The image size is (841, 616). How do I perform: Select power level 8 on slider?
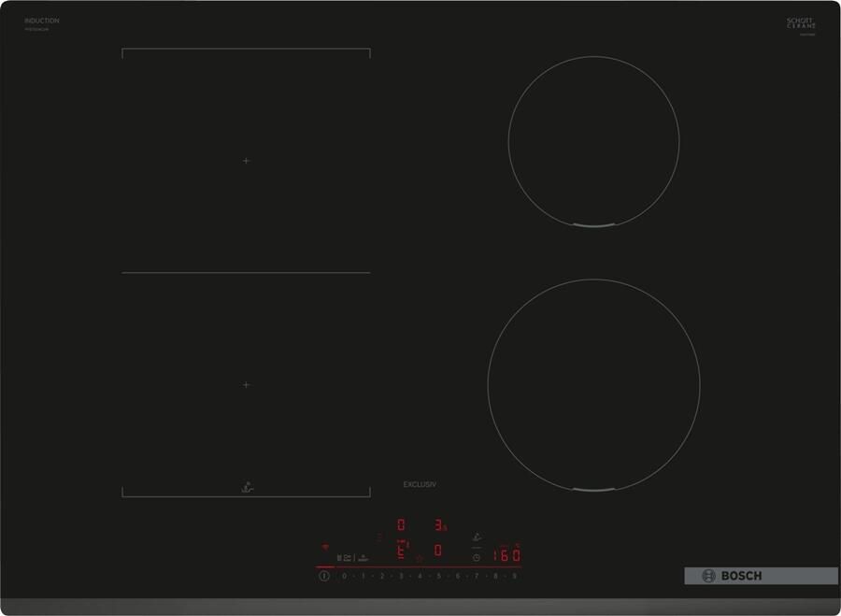[495, 576]
